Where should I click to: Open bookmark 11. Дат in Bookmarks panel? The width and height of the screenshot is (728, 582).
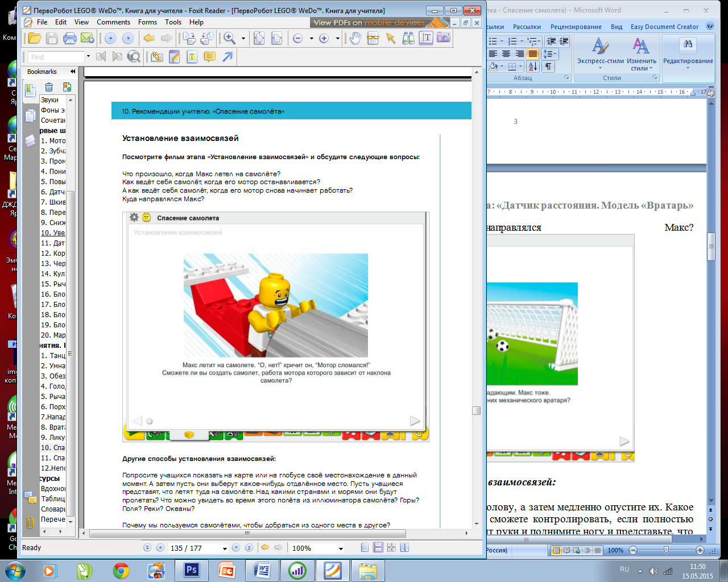click(x=53, y=243)
